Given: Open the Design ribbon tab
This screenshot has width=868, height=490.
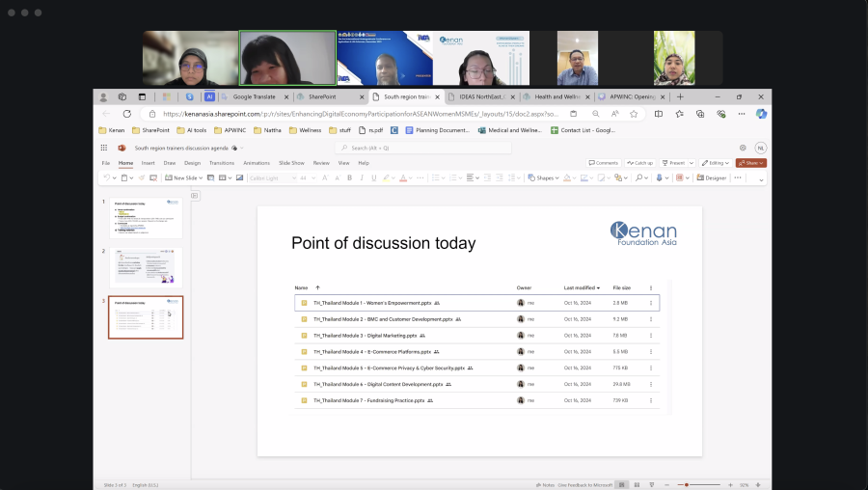Looking at the screenshot, I should (x=192, y=163).
